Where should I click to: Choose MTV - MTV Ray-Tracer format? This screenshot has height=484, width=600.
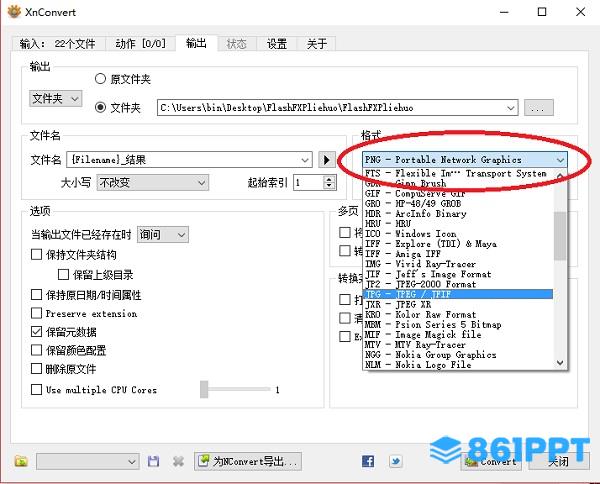coord(458,345)
